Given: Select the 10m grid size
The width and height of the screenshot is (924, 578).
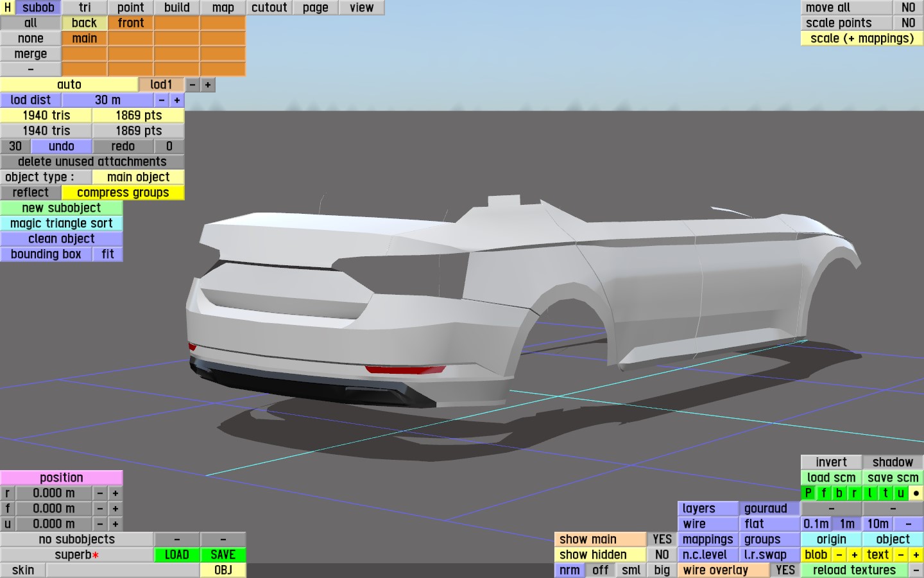Looking at the screenshot, I should point(878,524).
